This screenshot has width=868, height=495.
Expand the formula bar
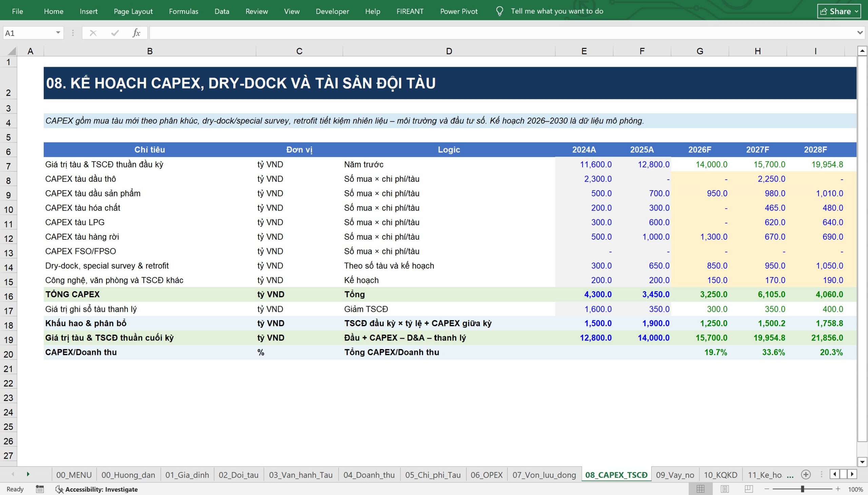860,33
